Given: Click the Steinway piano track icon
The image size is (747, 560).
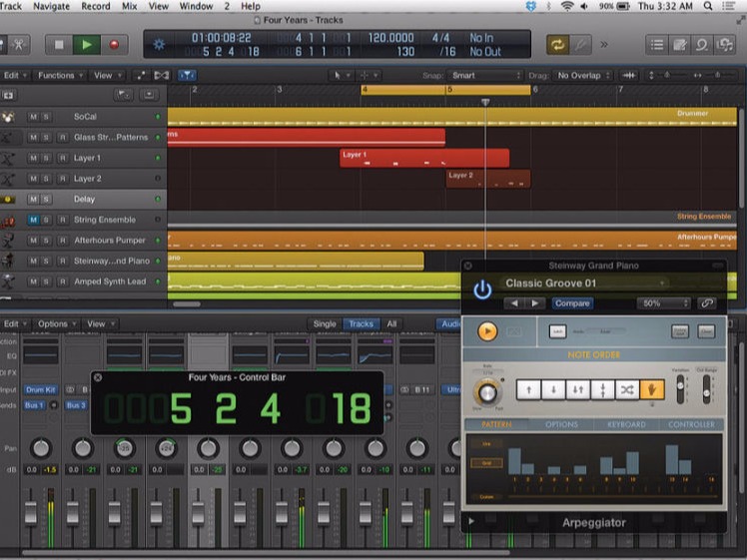Looking at the screenshot, I should pos(8,261).
